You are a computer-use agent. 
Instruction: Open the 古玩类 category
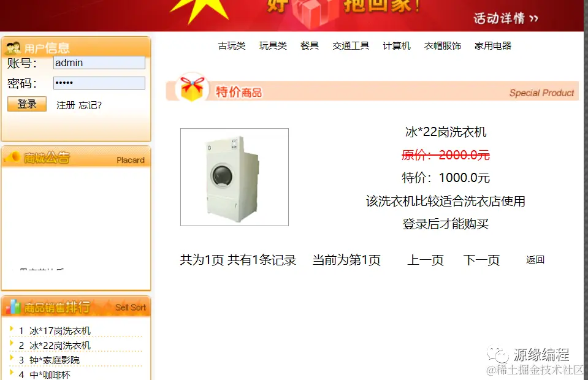click(232, 46)
